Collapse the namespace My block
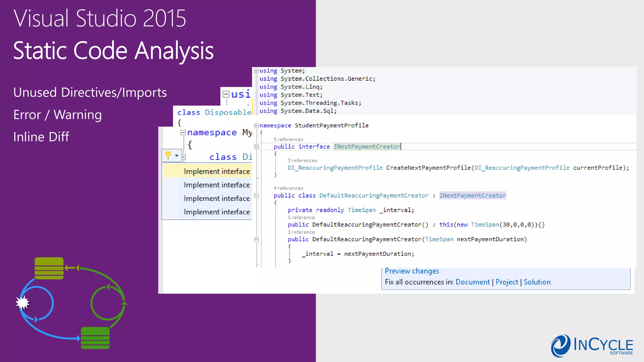 183,133
